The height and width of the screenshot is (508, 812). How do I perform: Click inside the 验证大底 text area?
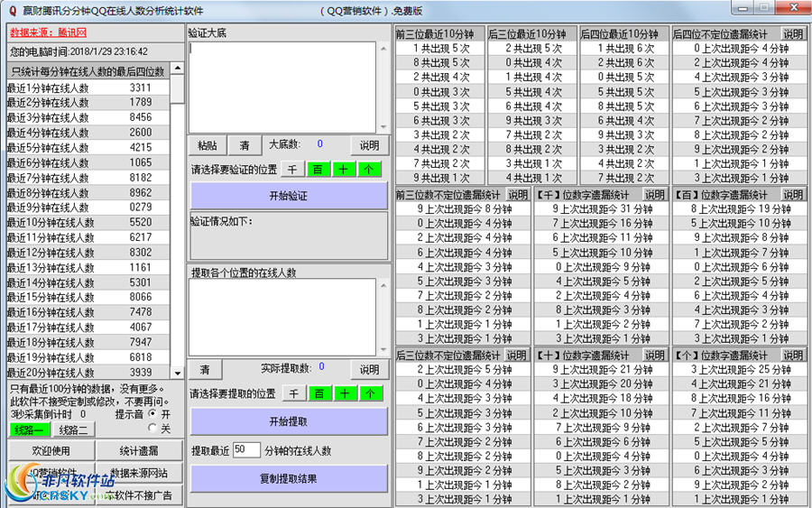[x=282, y=87]
